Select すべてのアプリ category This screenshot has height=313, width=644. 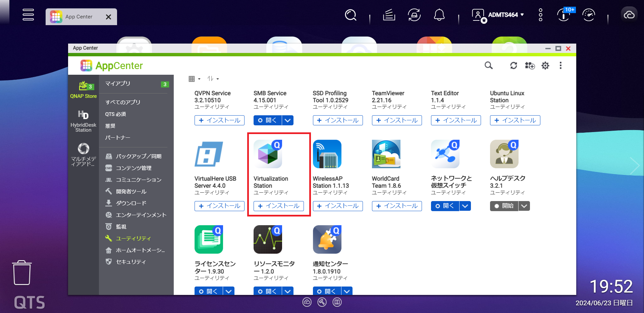tap(123, 102)
